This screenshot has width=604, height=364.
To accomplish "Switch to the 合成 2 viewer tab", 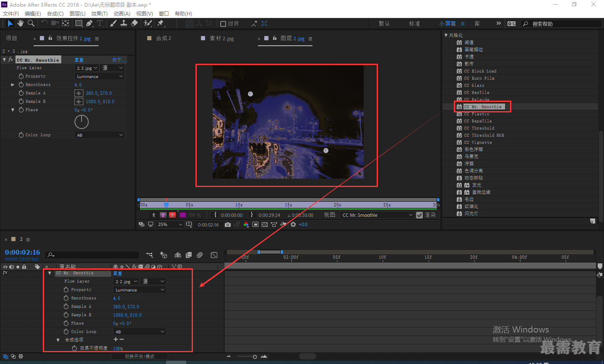I will 164,39.
